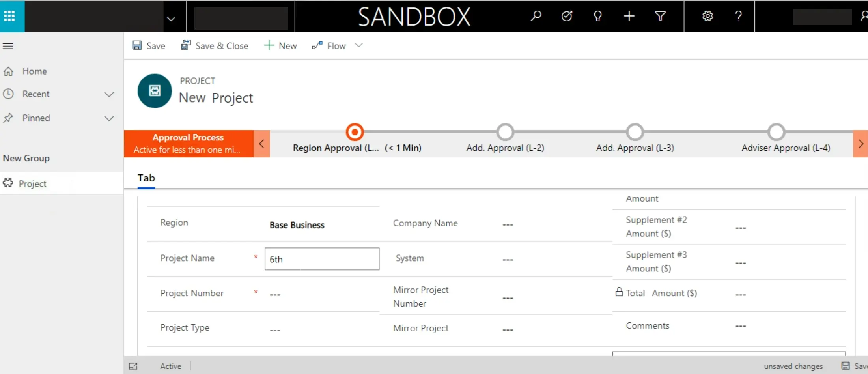Click the quick create plus icon
Screen dimensions: 868x374
coord(629,16)
